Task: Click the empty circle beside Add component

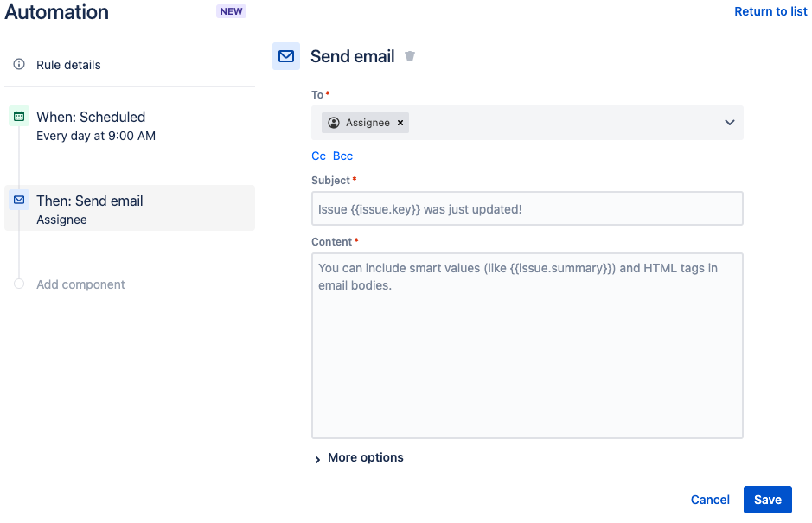Action: [19, 284]
